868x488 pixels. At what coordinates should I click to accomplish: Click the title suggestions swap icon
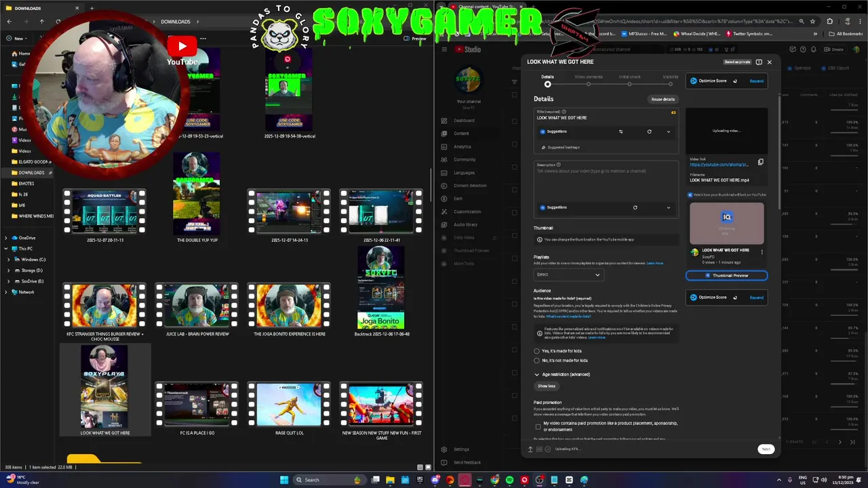(620, 131)
